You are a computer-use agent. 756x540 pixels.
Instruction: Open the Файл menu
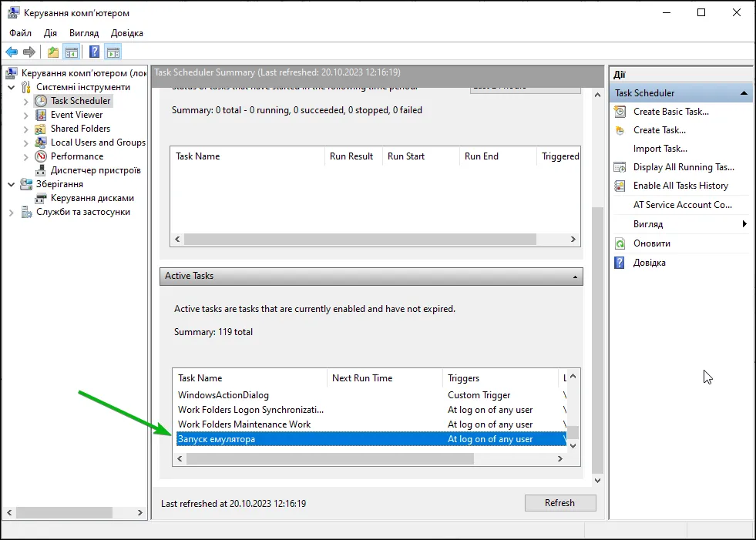coord(20,33)
